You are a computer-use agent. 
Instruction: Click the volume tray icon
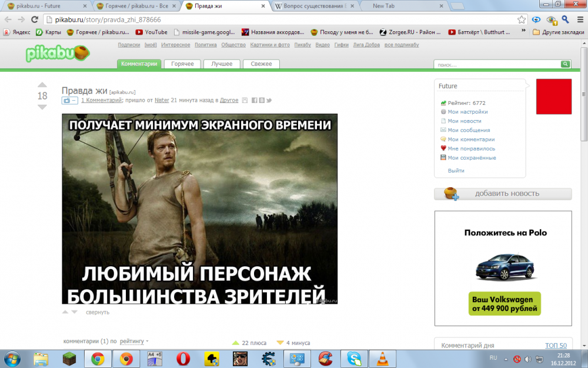point(527,359)
